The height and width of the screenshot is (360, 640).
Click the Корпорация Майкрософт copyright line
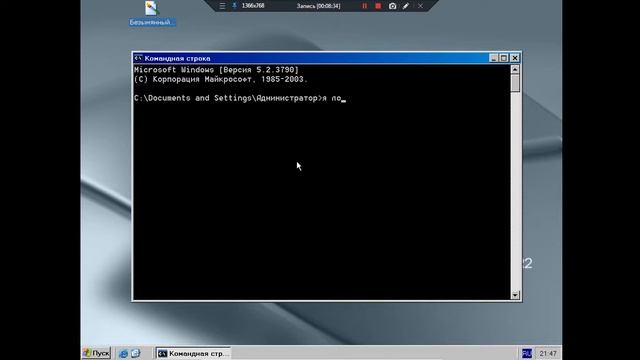pos(221,79)
